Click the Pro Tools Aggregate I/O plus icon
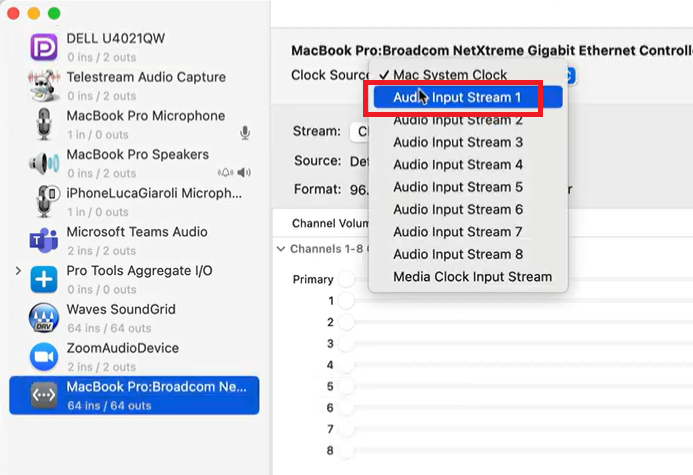This screenshot has width=693, height=475. click(x=44, y=279)
